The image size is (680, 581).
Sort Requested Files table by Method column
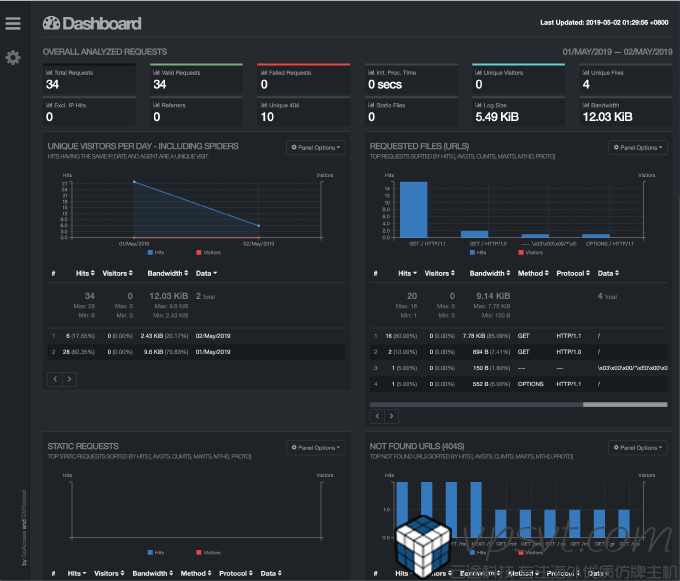click(530, 273)
